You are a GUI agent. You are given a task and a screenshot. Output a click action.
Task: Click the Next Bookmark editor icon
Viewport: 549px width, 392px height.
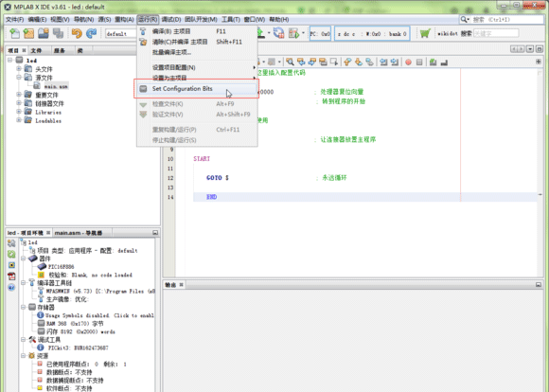[x=358, y=62]
